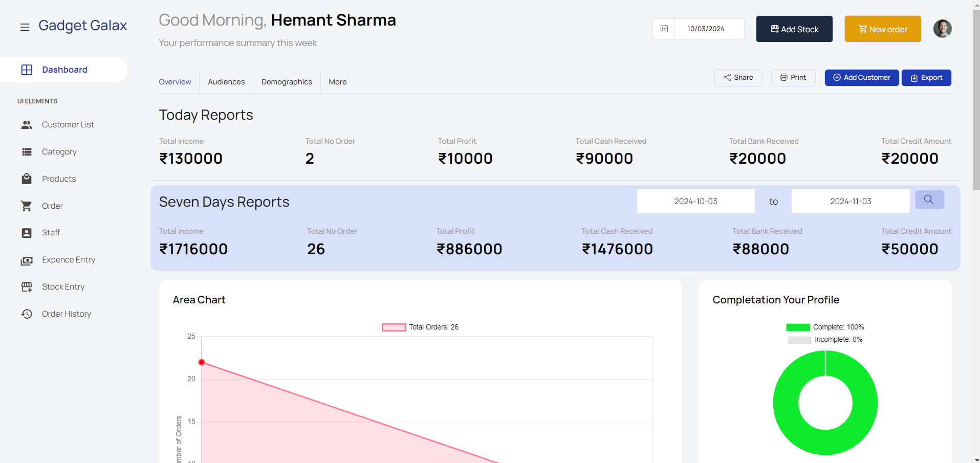Click the Category list icon

tap(27, 151)
